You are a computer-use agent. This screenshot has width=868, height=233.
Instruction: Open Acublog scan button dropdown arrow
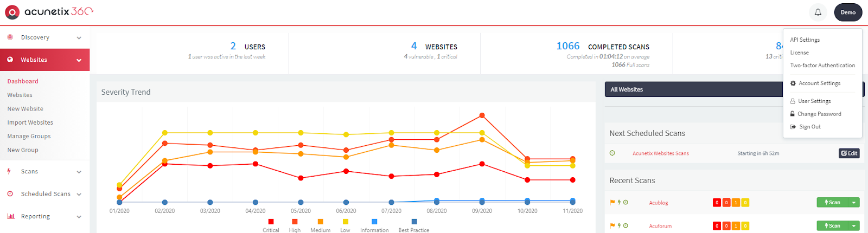854,203
